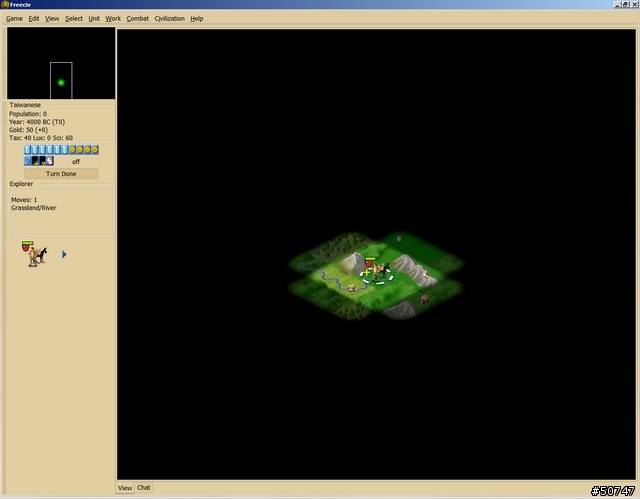This screenshot has width=640, height=499.
Task: Click the 'Population: 0' text
Action: click(28, 114)
